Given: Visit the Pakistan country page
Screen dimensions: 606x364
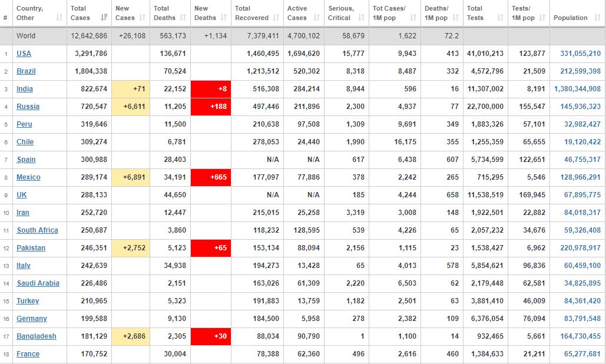Looking at the screenshot, I should pyautogui.click(x=31, y=248).
